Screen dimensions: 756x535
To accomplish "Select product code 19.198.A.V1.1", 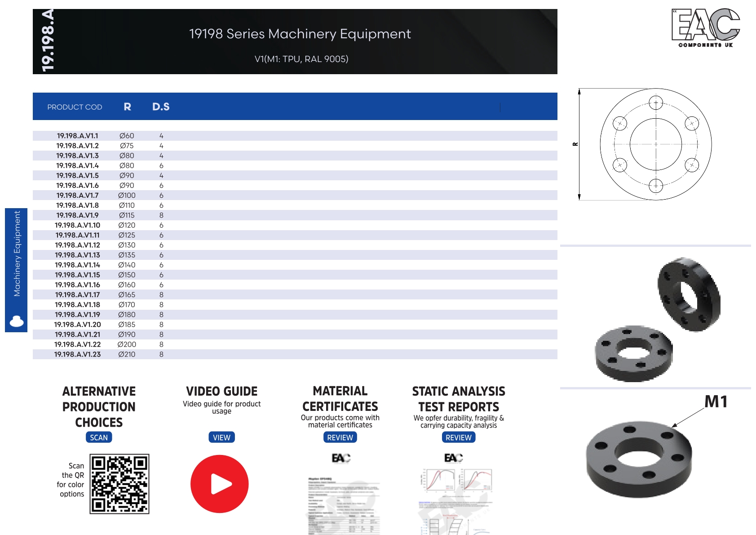I will (x=77, y=136).
